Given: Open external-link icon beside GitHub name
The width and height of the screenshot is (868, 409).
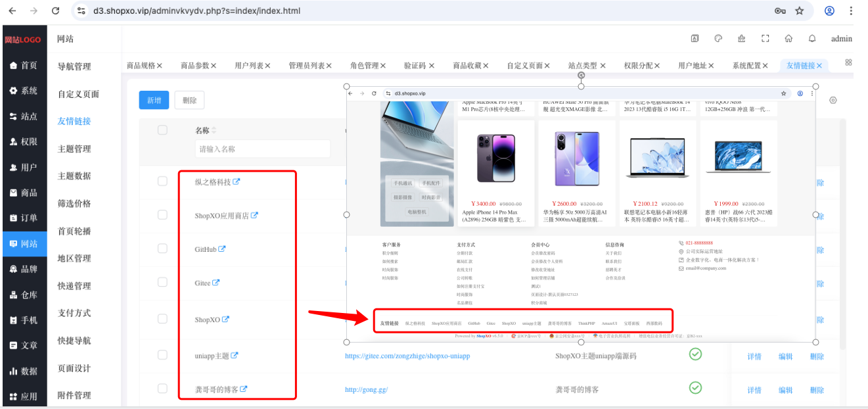Looking at the screenshot, I should click(222, 249).
